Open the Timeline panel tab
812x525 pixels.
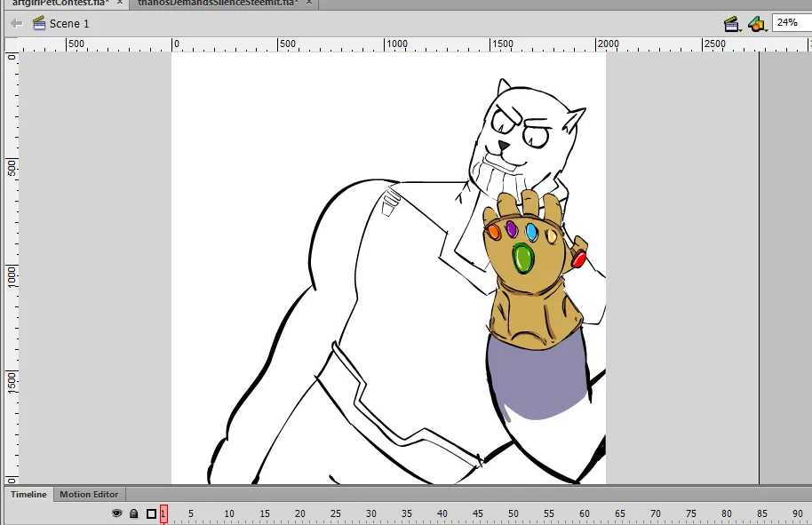pyautogui.click(x=28, y=495)
